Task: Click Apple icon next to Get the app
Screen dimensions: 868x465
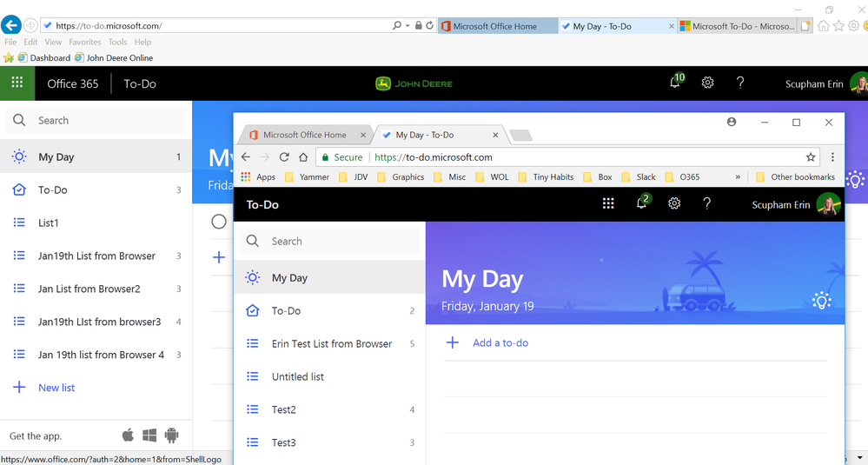Action: 128,435
